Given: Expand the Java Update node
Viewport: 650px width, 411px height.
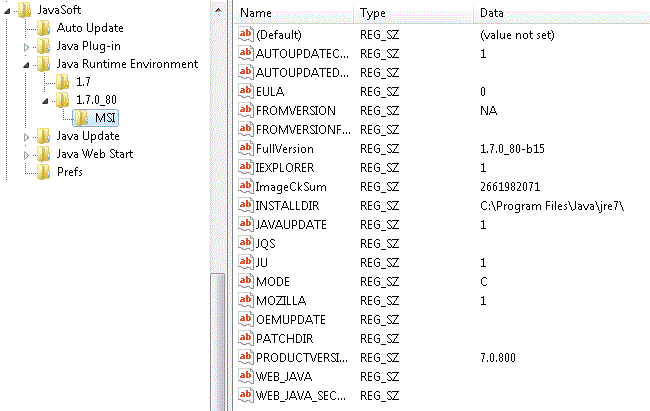Looking at the screenshot, I should coord(26,137).
